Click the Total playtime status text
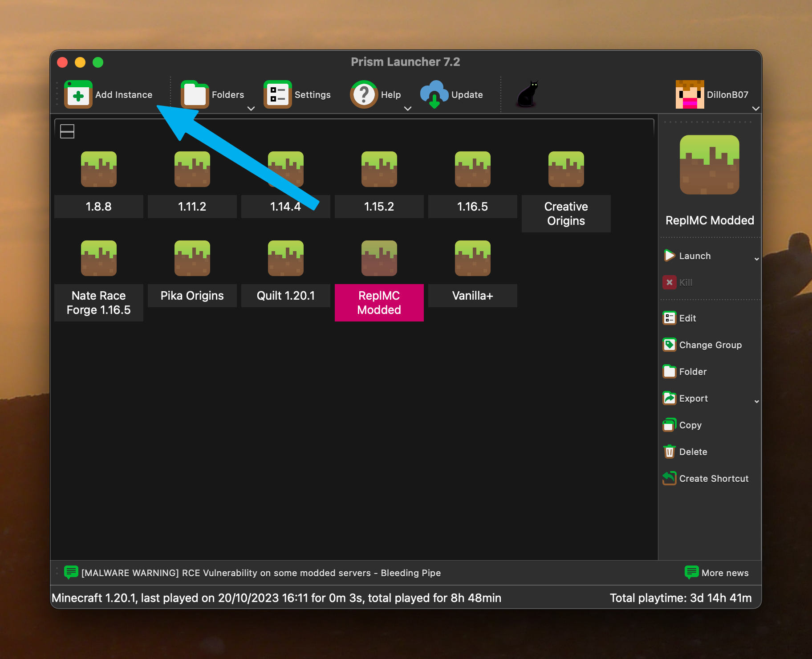The height and width of the screenshot is (659, 812). click(681, 598)
